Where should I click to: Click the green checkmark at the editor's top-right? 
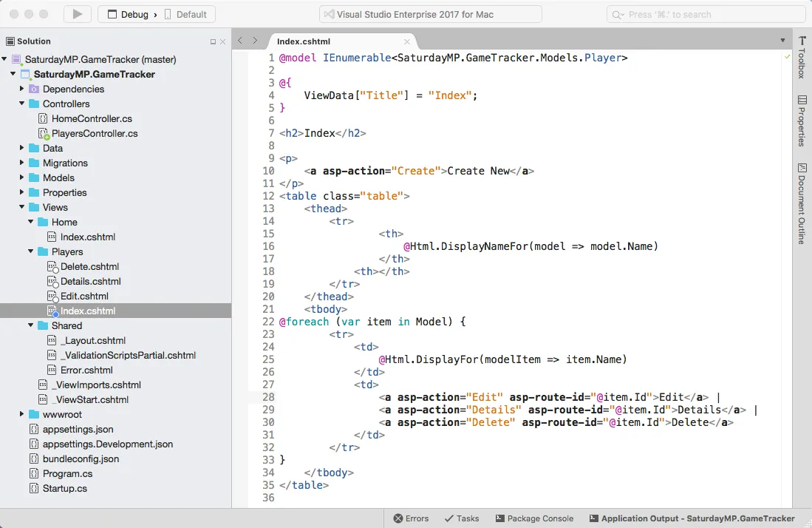787,56
